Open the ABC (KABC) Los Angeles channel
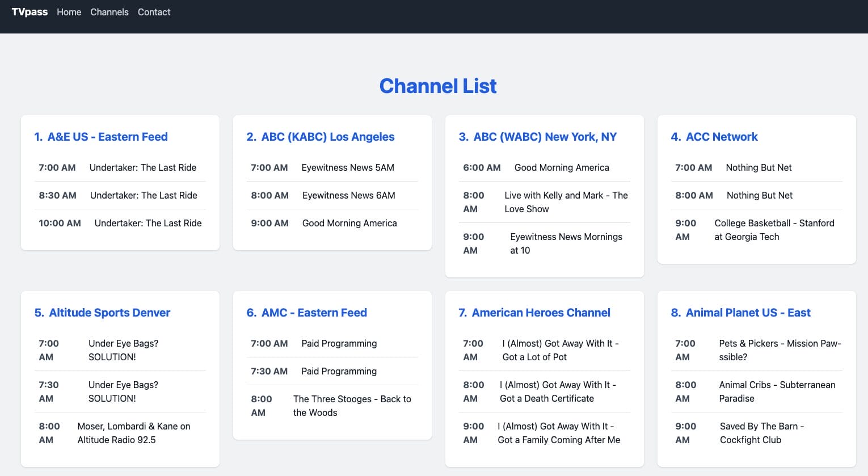This screenshot has height=476, width=868. 321,137
